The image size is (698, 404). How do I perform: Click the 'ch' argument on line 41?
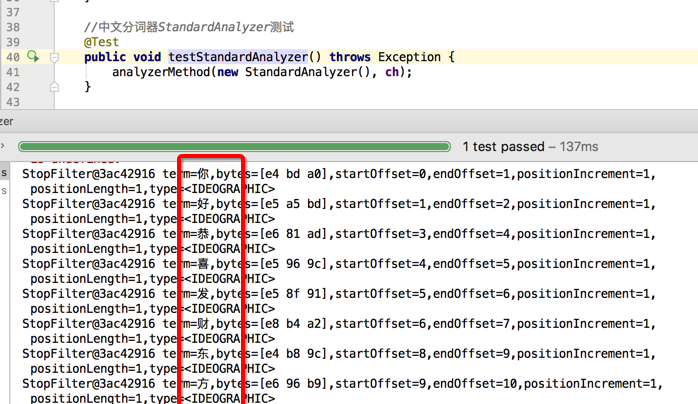(392, 72)
